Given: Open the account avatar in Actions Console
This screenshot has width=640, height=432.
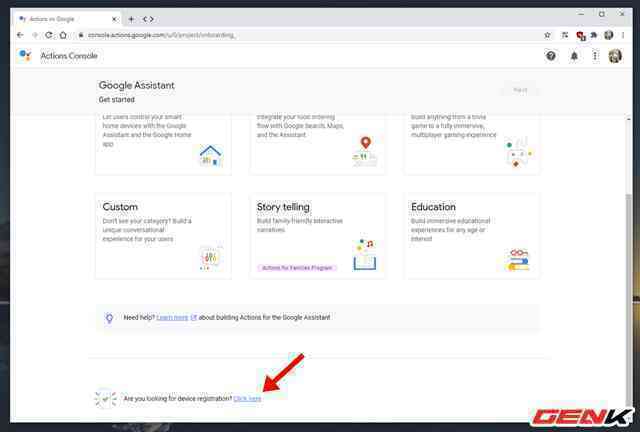Looking at the screenshot, I should coord(615,56).
